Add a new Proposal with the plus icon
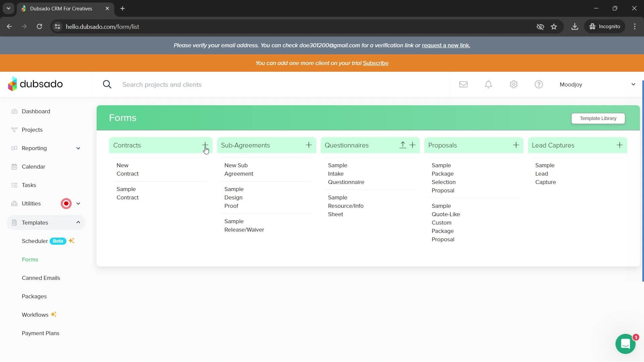 [x=516, y=145]
